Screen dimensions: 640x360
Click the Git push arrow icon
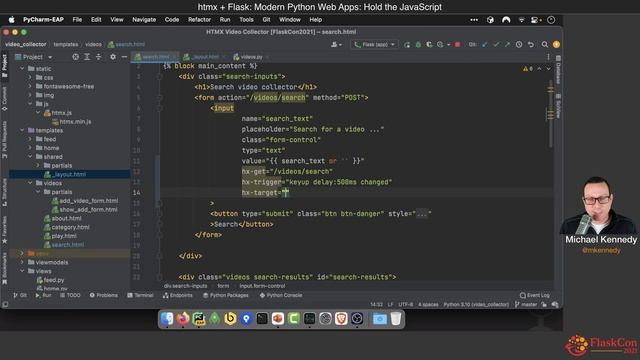pyautogui.click(x=507, y=44)
